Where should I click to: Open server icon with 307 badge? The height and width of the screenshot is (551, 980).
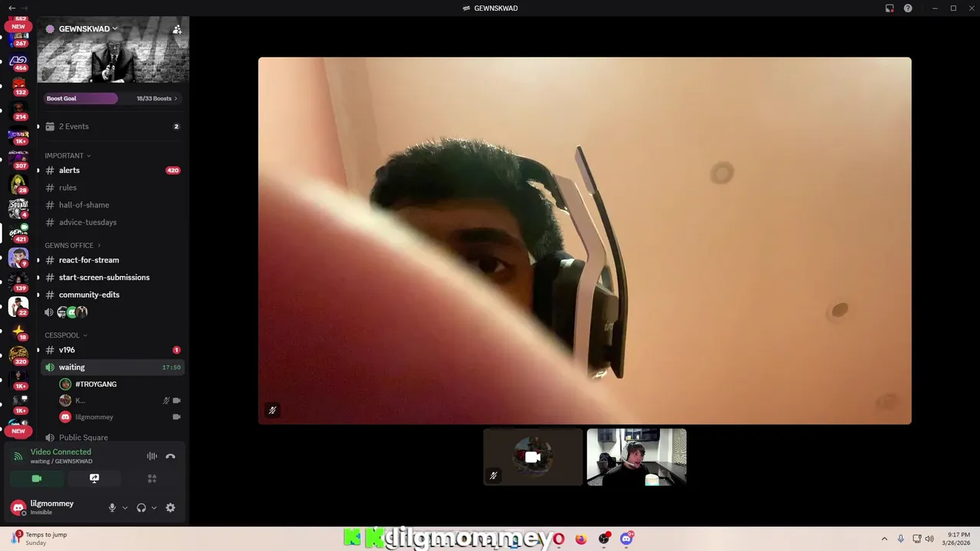[18, 160]
